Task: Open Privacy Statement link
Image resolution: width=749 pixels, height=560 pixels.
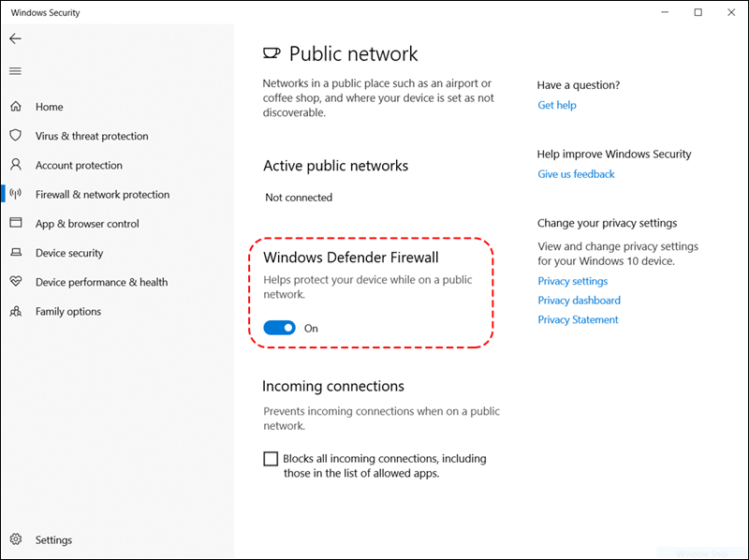Action: tap(578, 319)
